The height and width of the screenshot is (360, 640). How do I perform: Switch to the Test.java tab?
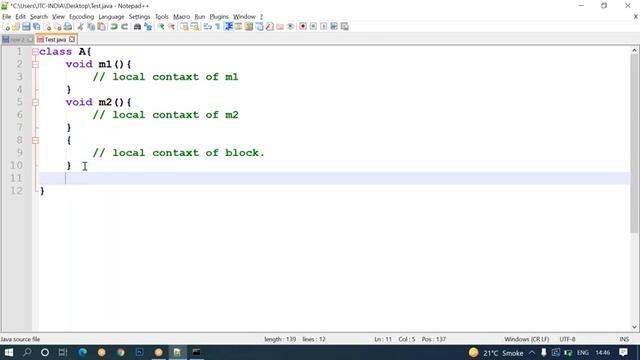tap(55, 40)
